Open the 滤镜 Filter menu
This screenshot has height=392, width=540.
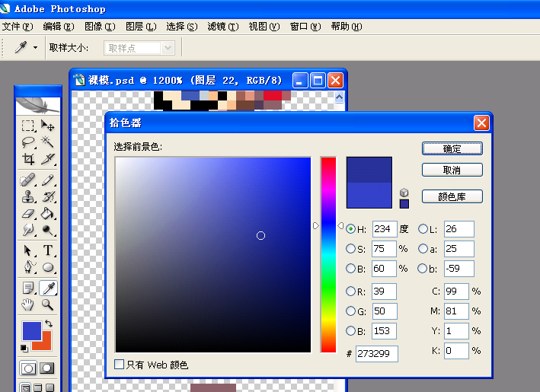[x=223, y=27]
